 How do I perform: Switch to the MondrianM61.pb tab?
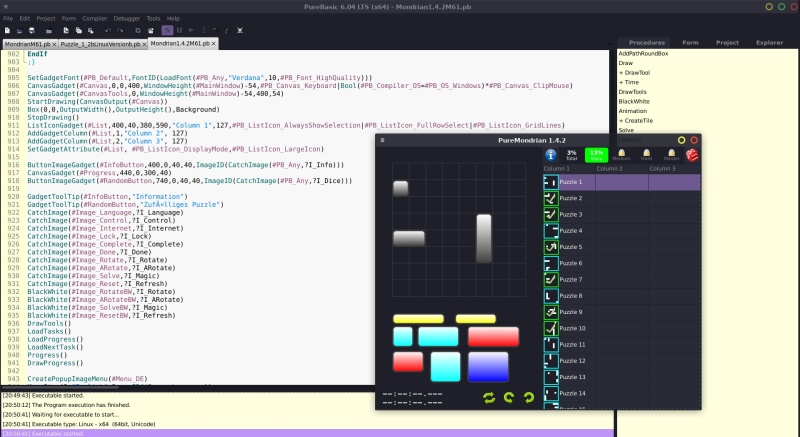[28, 44]
